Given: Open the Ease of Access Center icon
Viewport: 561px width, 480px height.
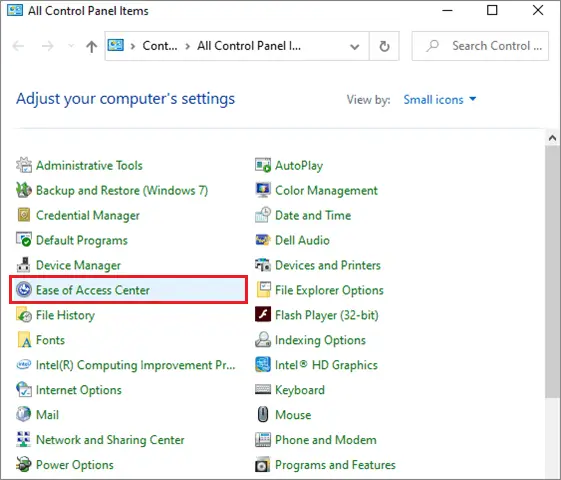Looking at the screenshot, I should (x=24, y=290).
